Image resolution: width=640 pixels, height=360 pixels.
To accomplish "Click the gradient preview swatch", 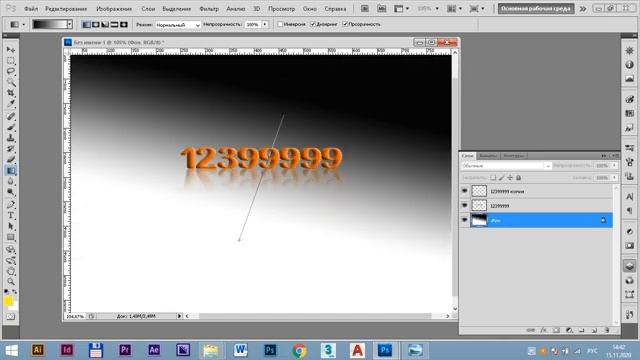I will click(49, 24).
